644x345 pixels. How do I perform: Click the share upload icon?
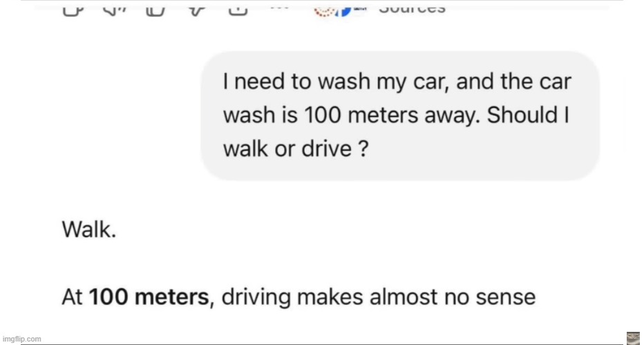pos(238,10)
